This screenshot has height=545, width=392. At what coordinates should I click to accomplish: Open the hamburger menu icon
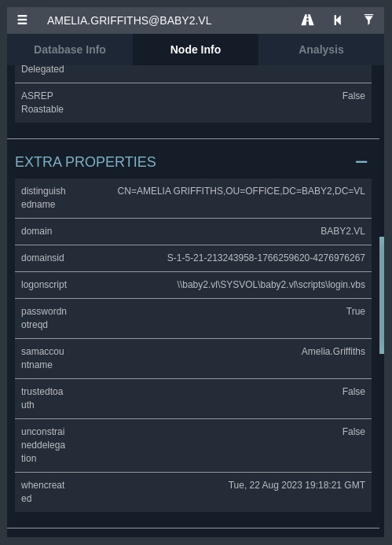click(x=22, y=20)
